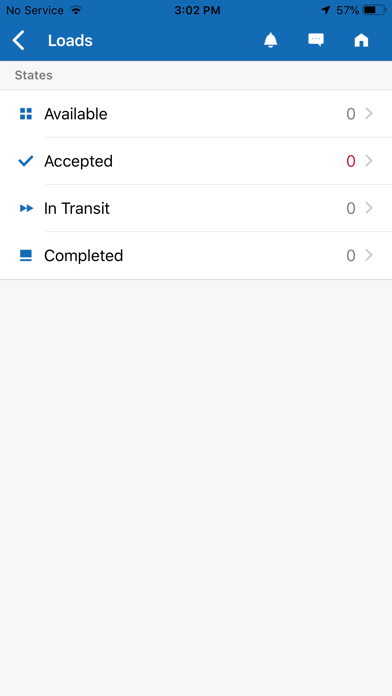This screenshot has height=696, width=392.
Task: Tap the battery indicator in status bar
Action: click(x=374, y=10)
